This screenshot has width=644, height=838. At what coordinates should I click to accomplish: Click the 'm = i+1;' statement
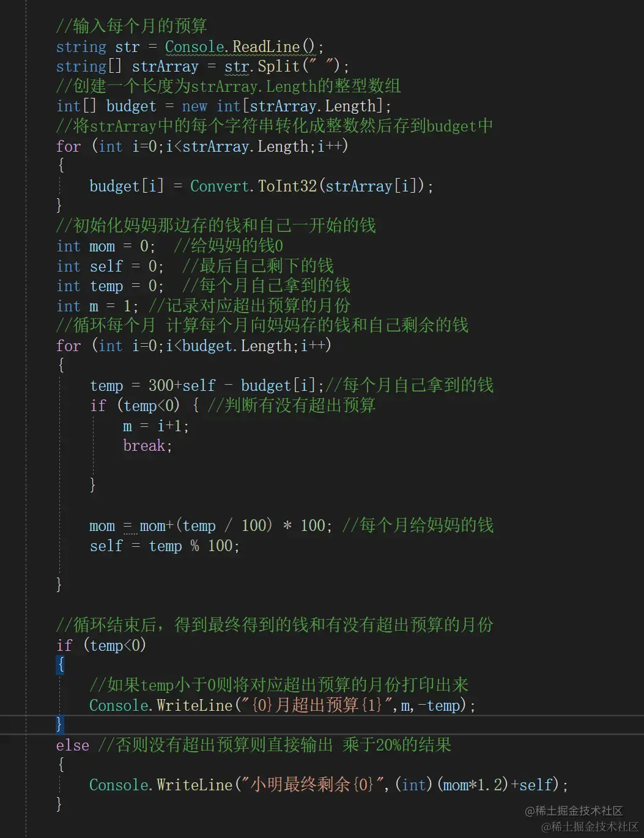(156, 426)
